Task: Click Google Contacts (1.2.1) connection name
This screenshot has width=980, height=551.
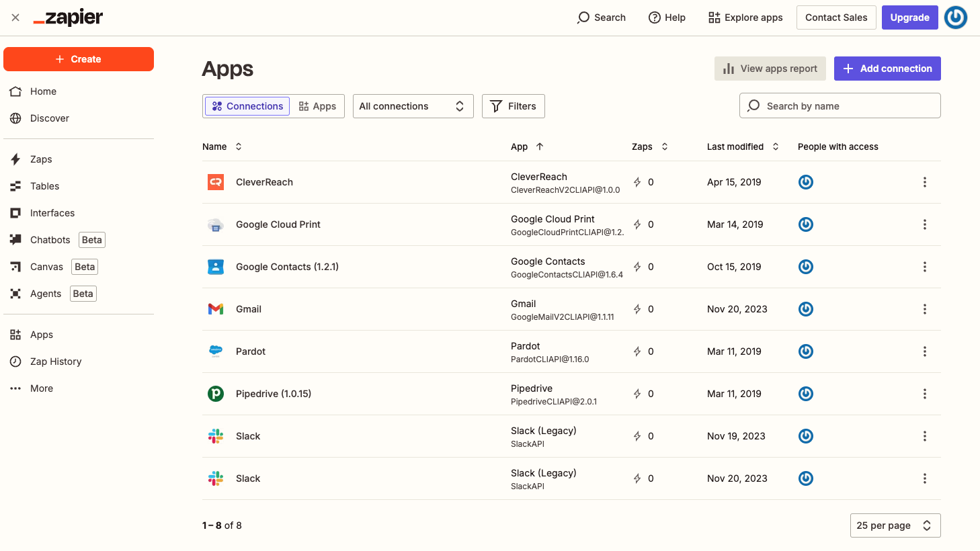Action: click(287, 267)
